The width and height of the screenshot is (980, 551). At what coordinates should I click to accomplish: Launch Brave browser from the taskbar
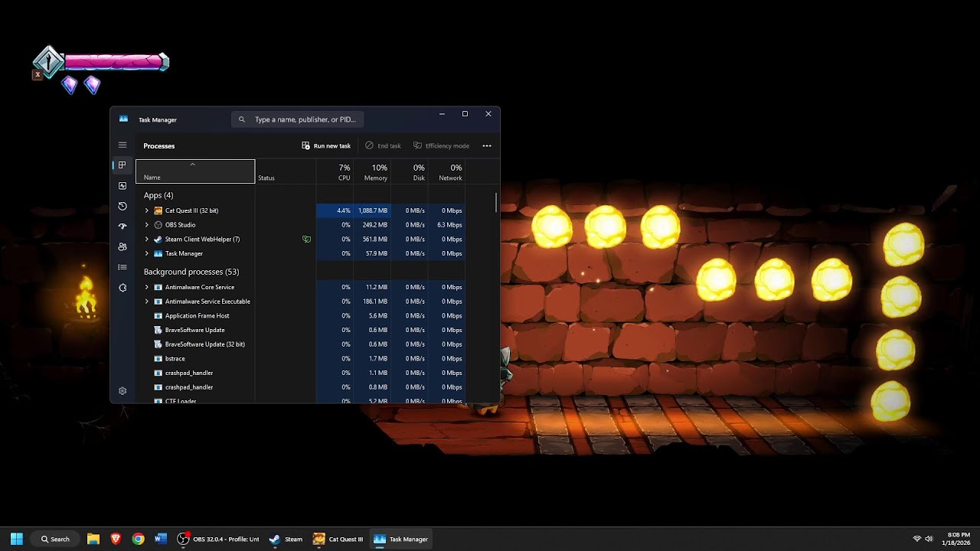(x=116, y=539)
